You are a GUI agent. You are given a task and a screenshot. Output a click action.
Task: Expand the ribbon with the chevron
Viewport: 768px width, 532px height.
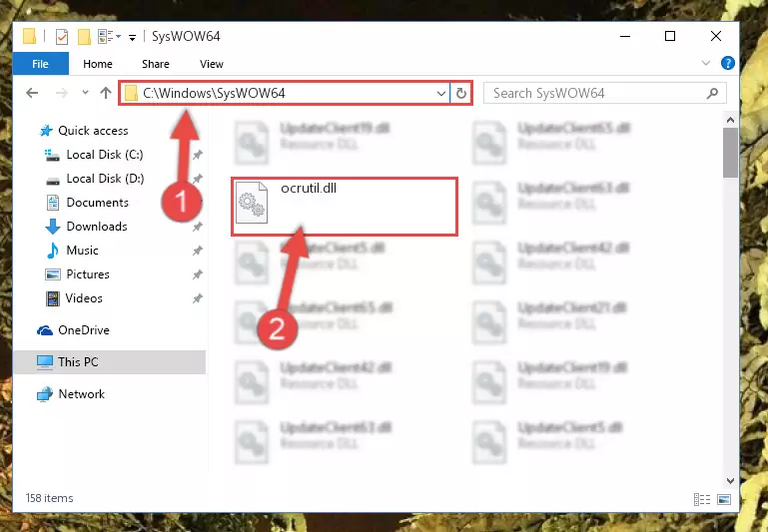click(706, 63)
